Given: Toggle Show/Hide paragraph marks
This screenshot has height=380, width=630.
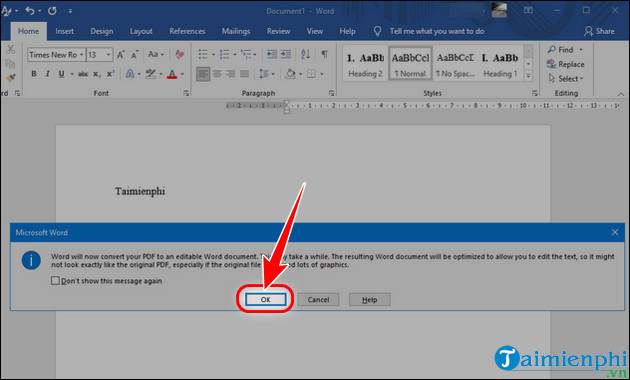Looking at the screenshot, I should 324,54.
